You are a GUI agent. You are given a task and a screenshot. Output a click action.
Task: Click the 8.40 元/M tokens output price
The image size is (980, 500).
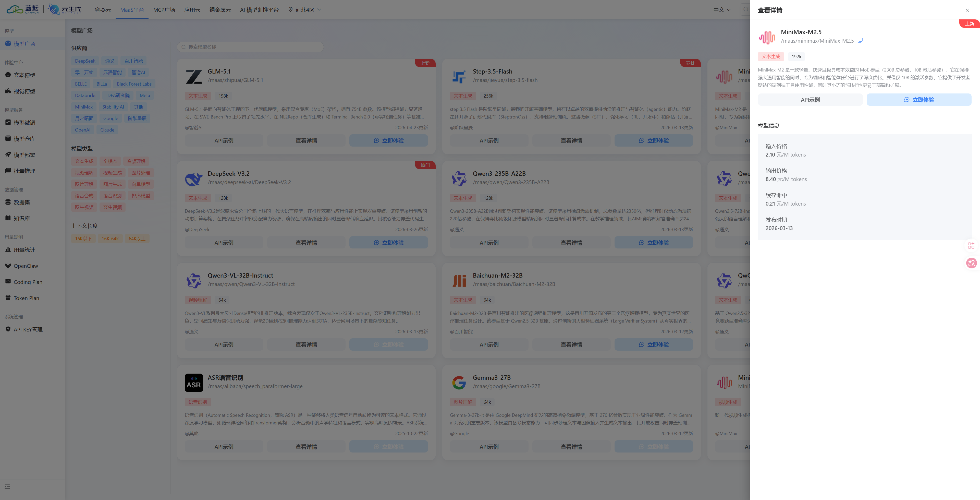(x=786, y=179)
